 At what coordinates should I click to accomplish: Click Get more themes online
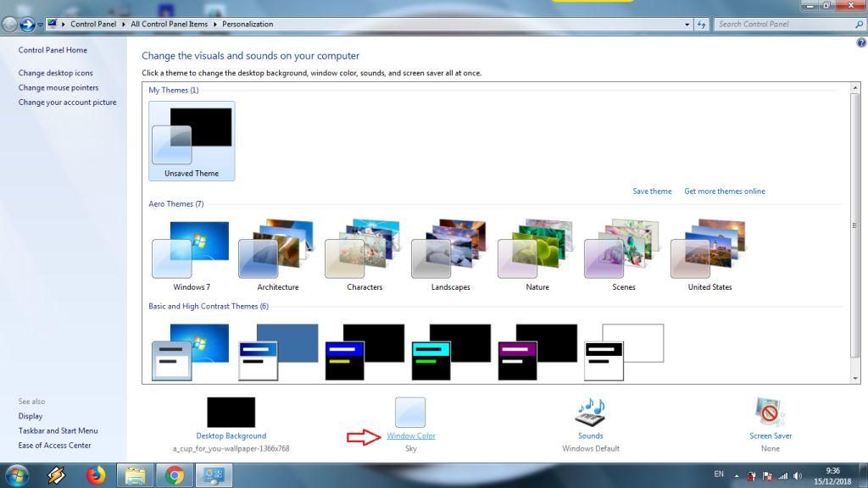pyautogui.click(x=725, y=191)
